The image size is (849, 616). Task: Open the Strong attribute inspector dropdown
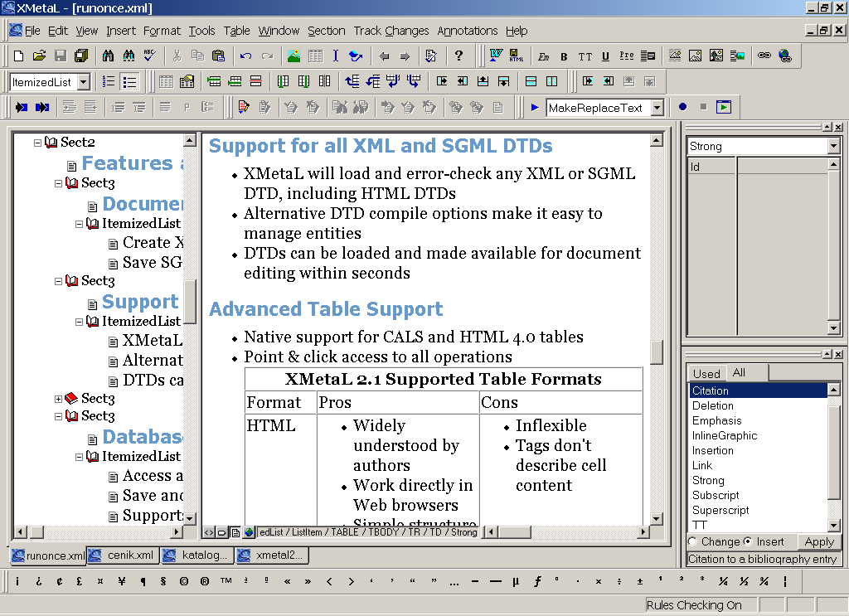pyautogui.click(x=833, y=147)
